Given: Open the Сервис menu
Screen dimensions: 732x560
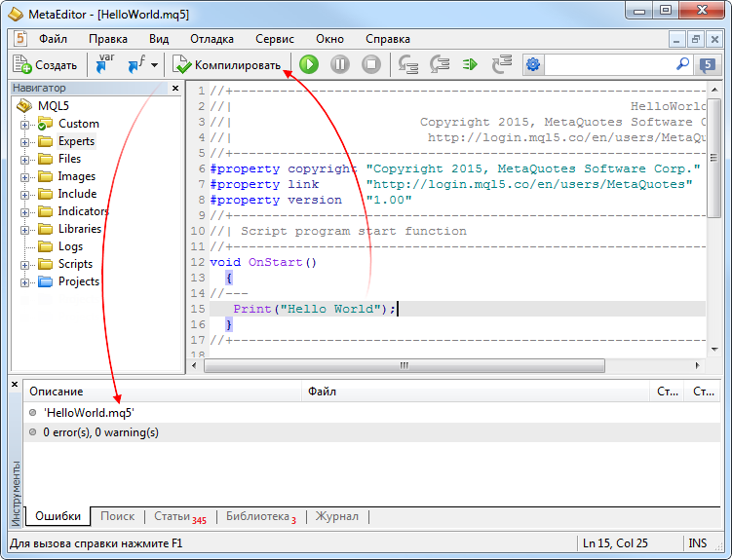Looking at the screenshot, I should (x=275, y=39).
